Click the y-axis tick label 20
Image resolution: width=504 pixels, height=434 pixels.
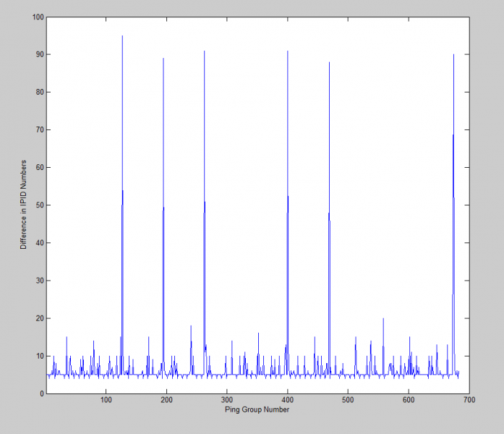[x=39, y=318]
